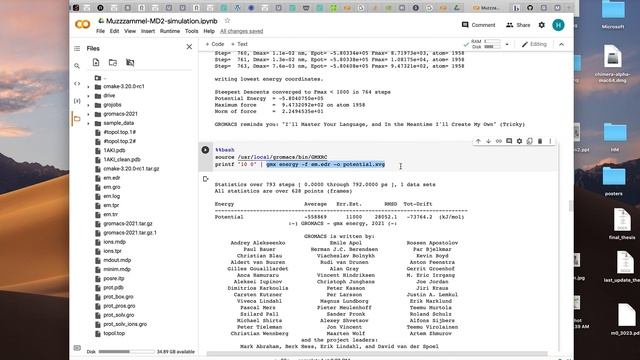The image size is (640, 360).
Task: Go to parent directory entry
Action: (x=100, y=78)
